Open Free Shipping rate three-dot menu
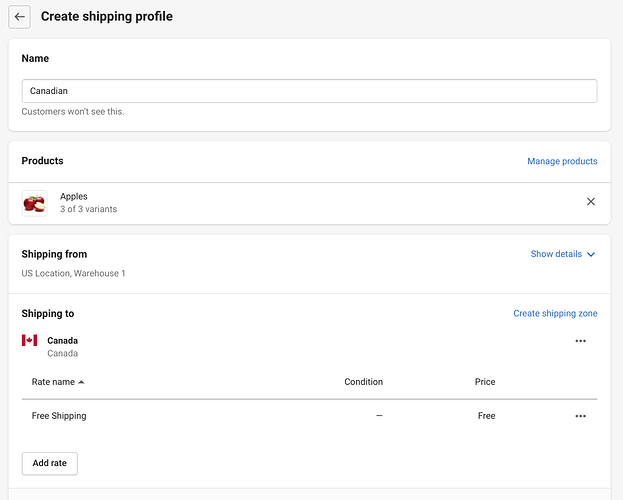This screenshot has width=623, height=500. (580, 416)
